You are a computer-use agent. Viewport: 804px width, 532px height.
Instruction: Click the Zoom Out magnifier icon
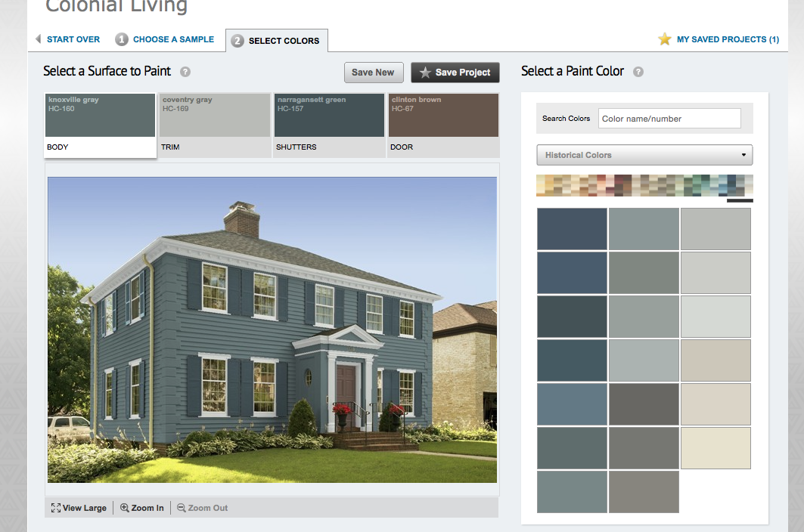click(181, 508)
